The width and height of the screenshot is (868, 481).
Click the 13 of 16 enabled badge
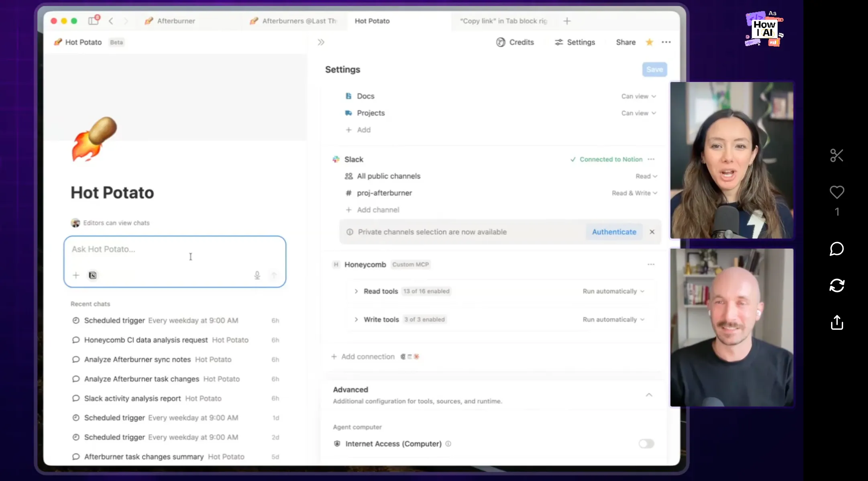coord(426,291)
